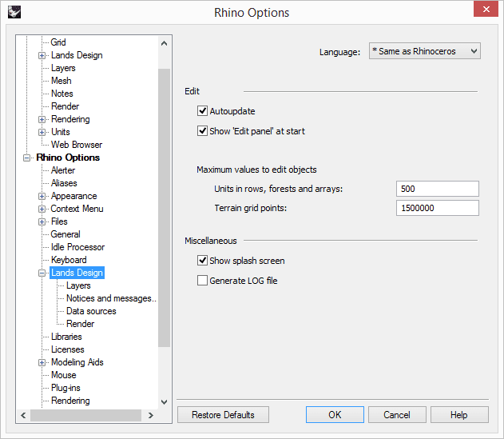Select Data sources in the tree

click(x=91, y=311)
